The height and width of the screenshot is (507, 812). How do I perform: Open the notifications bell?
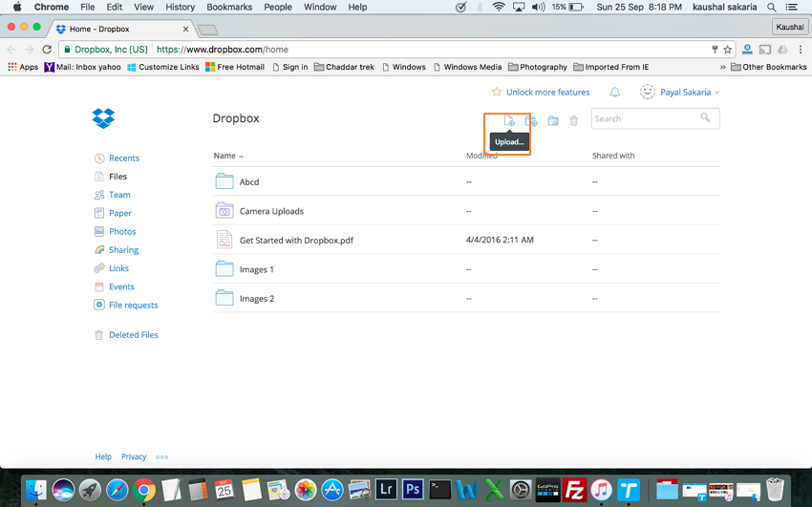[615, 93]
